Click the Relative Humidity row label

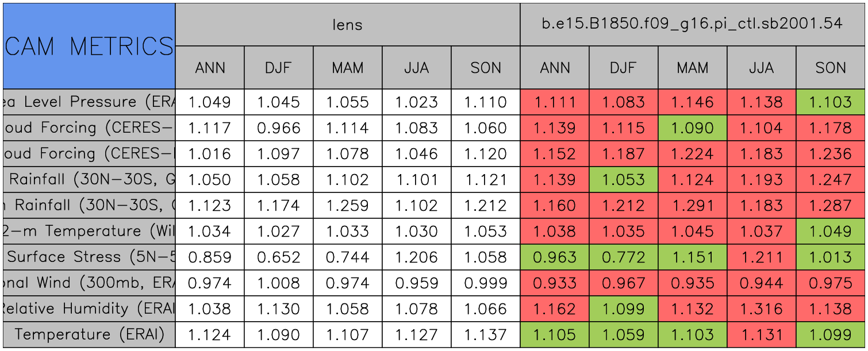pyautogui.click(x=89, y=308)
